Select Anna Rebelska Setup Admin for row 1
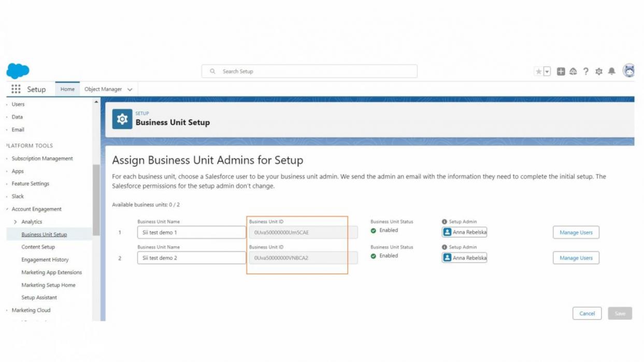The image size is (644, 362). tap(464, 232)
